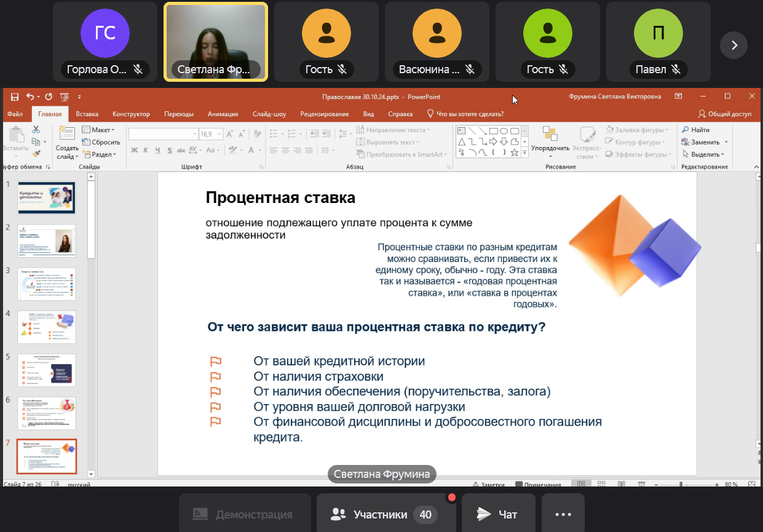Open the Вставка ribbon tab
The width and height of the screenshot is (763, 532).
[x=87, y=114]
